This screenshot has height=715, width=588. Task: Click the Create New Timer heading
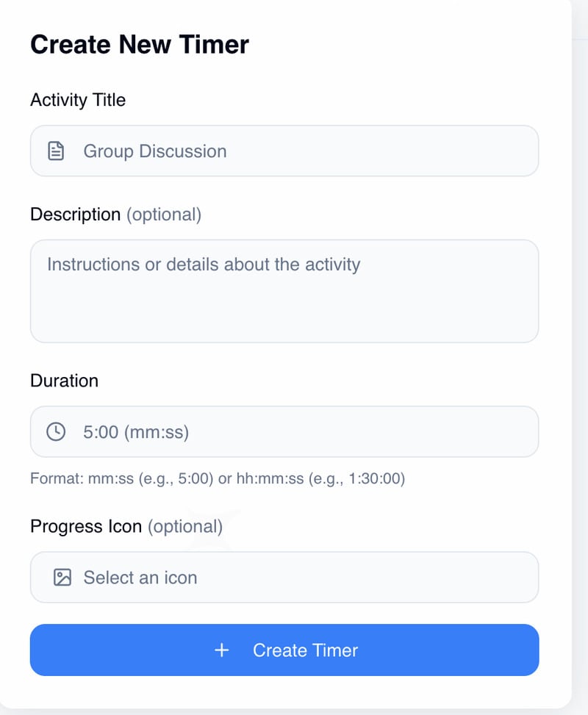[x=140, y=44]
